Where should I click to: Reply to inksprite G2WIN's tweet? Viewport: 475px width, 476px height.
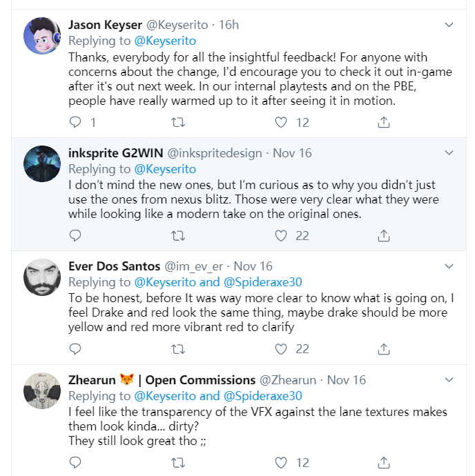[x=76, y=236]
